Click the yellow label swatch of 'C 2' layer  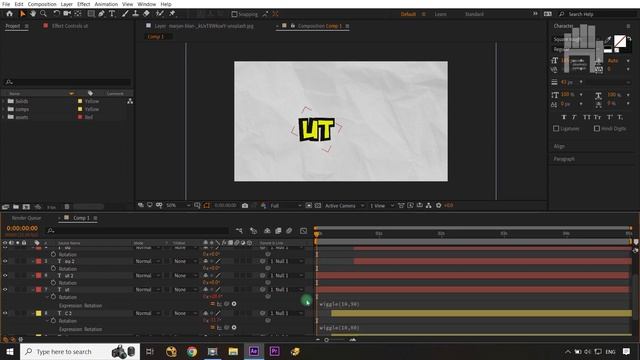pyautogui.click(x=39, y=313)
